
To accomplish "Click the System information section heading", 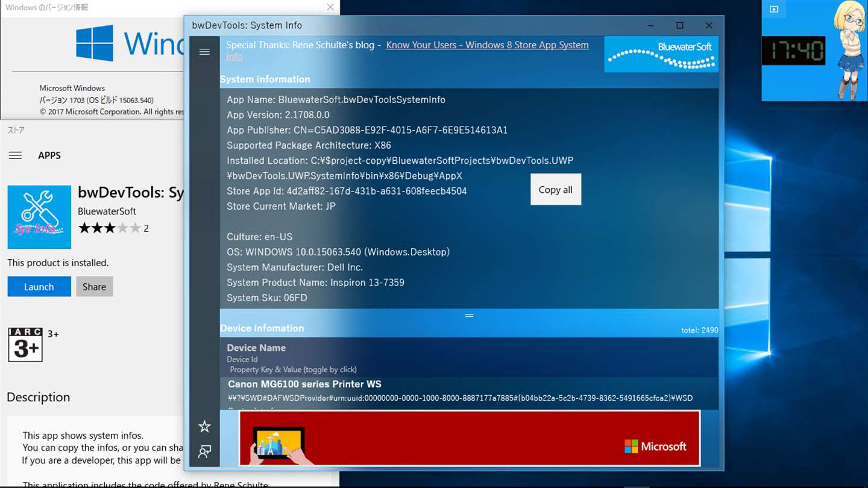I will coord(265,79).
